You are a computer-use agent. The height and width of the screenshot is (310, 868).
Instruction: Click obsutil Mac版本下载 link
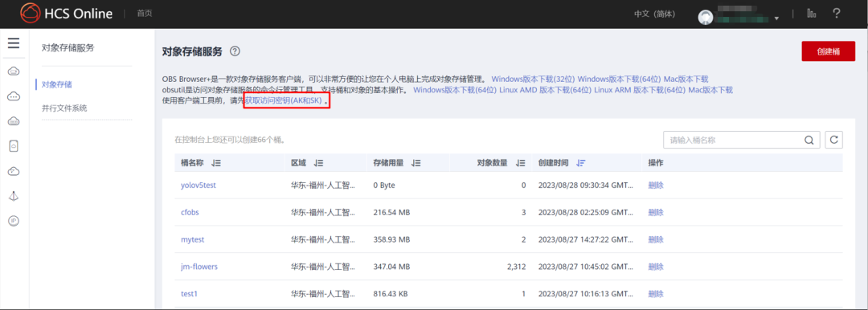pyautogui.click(x=710, y=90)
